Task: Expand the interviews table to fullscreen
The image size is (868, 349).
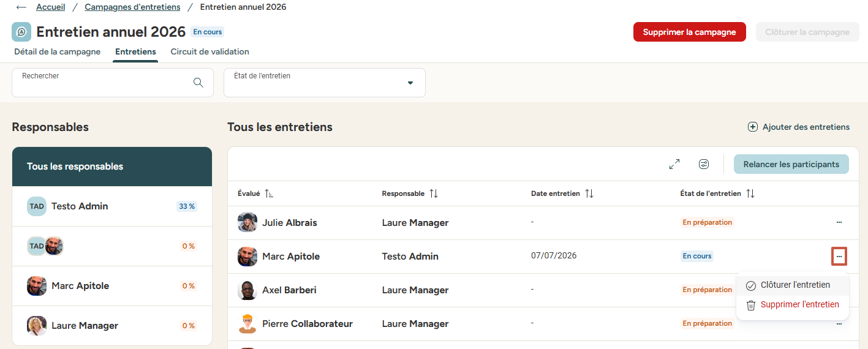Action: 674,164
